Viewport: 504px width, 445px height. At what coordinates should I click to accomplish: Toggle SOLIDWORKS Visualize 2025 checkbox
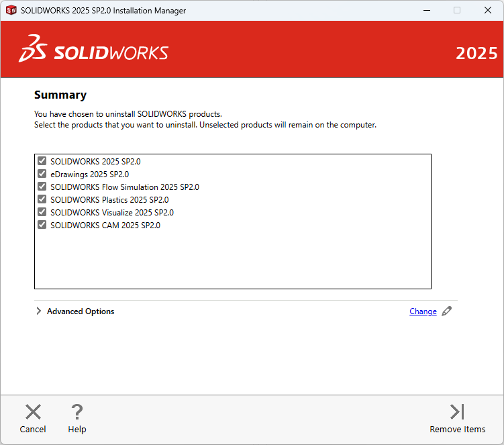coord(42,212)
